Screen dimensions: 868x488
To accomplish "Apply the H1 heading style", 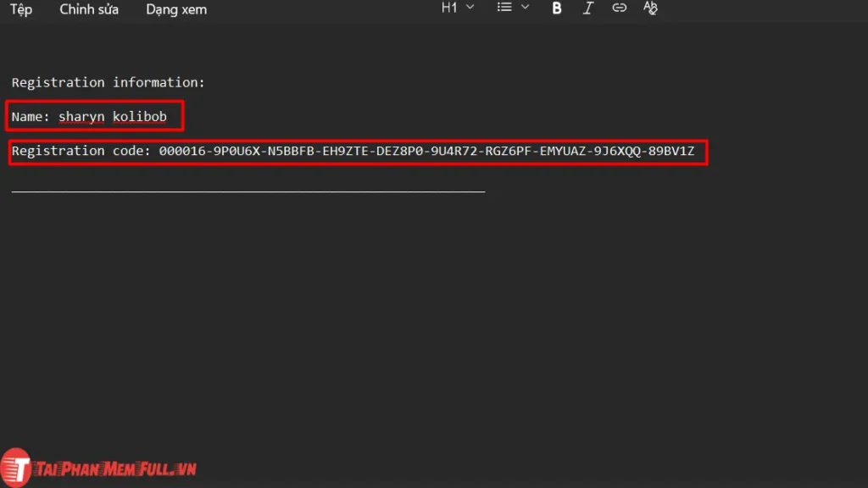I will 448,8.
